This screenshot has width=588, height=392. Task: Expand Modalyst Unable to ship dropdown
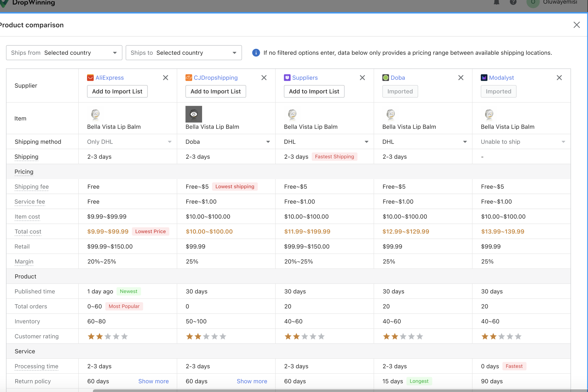(x=523, y=142)
